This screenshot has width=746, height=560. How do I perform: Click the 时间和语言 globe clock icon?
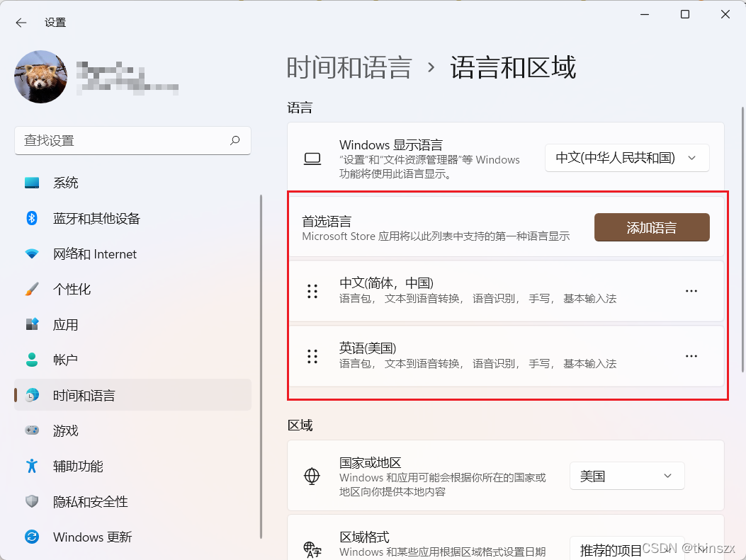pos(32,395)
